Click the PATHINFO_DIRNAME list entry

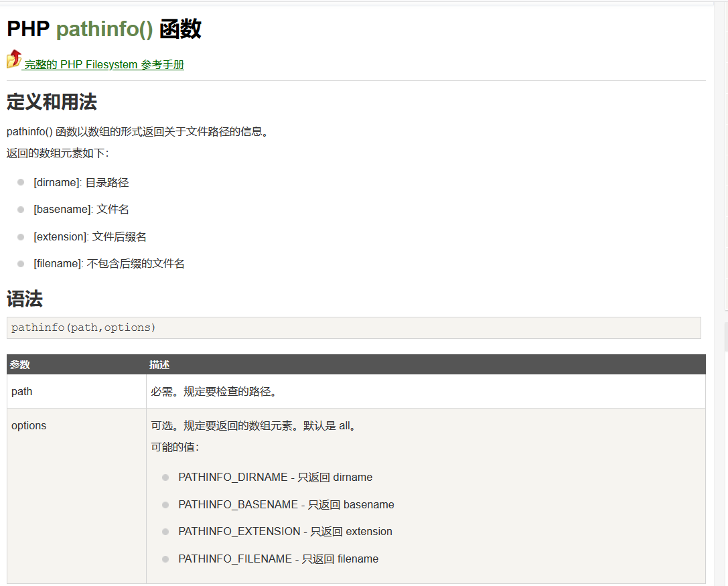(275, 478)
